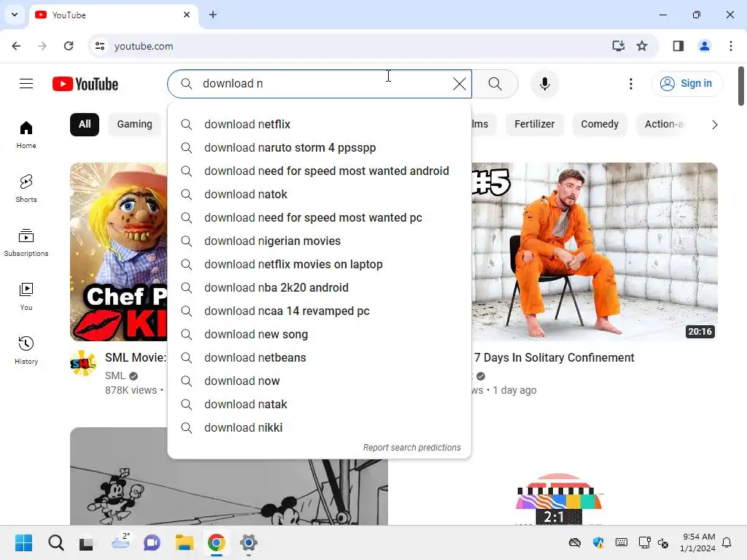Click the Sign in button
747x560 pixels.
tap(686, 84)
